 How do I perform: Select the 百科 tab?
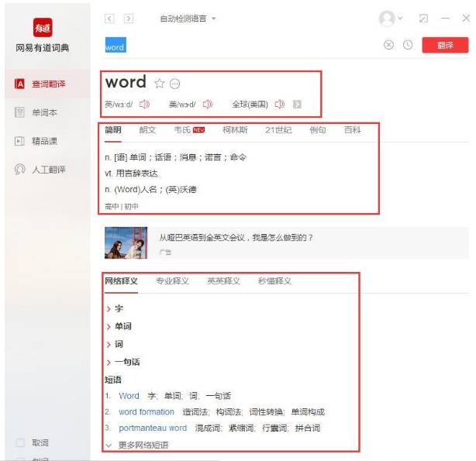tap(353, 130)
